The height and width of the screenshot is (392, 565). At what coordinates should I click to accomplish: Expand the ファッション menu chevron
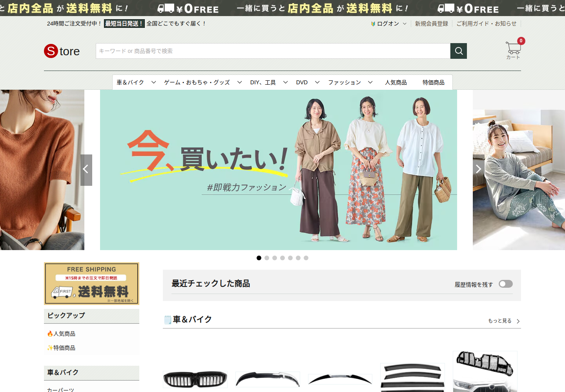tap(370, 82)
